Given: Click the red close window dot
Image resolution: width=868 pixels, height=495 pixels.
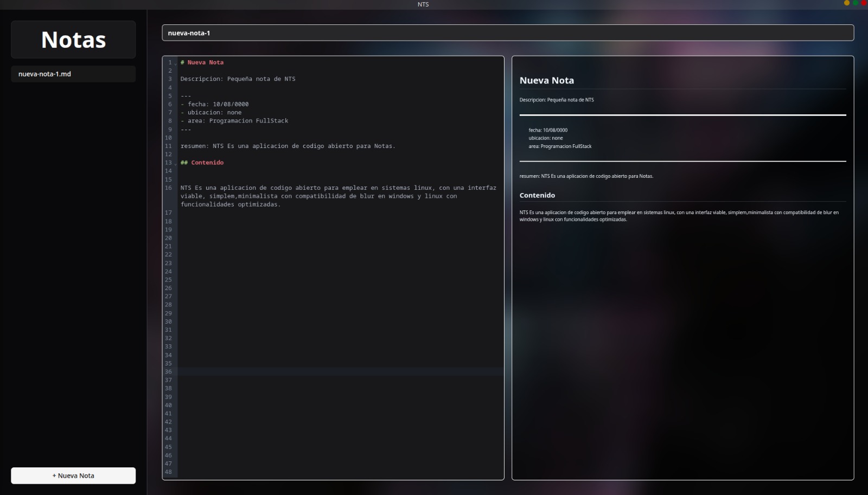Looking at the screenshot, I should pyautogui.click(x=864, y=3).
